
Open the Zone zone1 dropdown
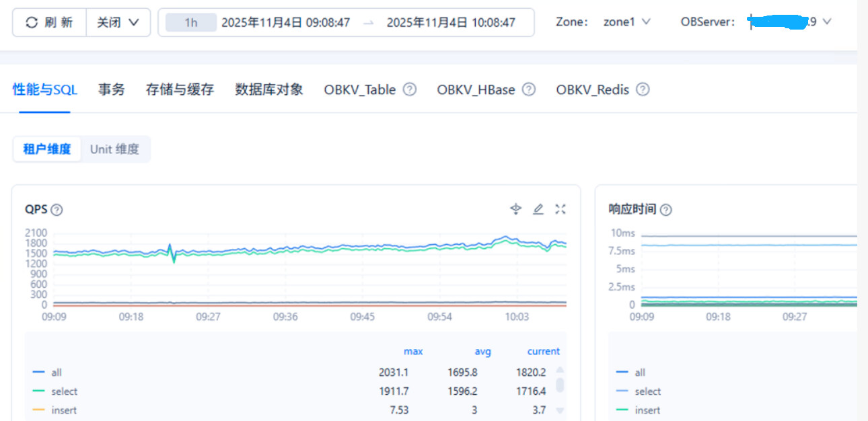(626, 22)
